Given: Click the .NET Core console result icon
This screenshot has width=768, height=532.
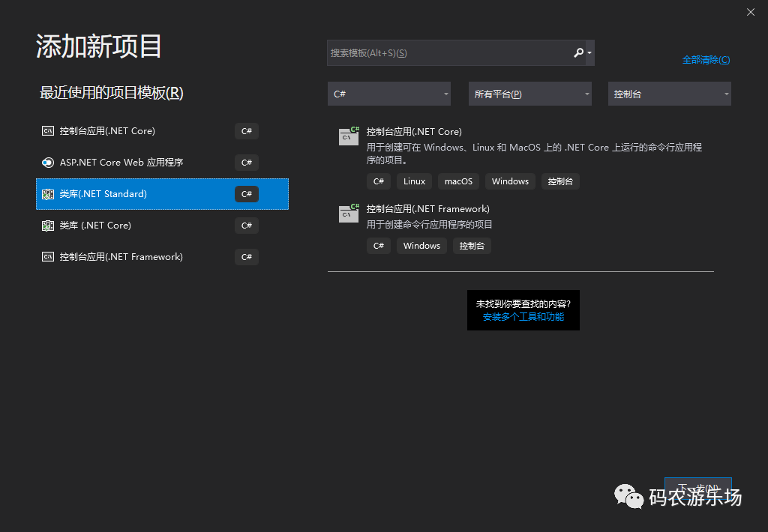Looking at the screenshot, I should pyautogui.click(x=349, y=136).
